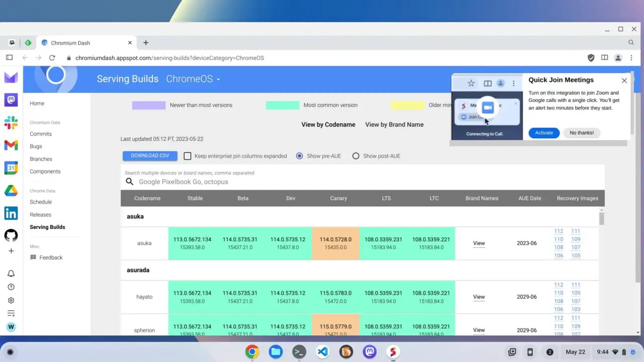Image resolution: width=644 pixels, height=362 pixels.
Task: Click the table vertical scrollbar
Action: click(601, 219)
